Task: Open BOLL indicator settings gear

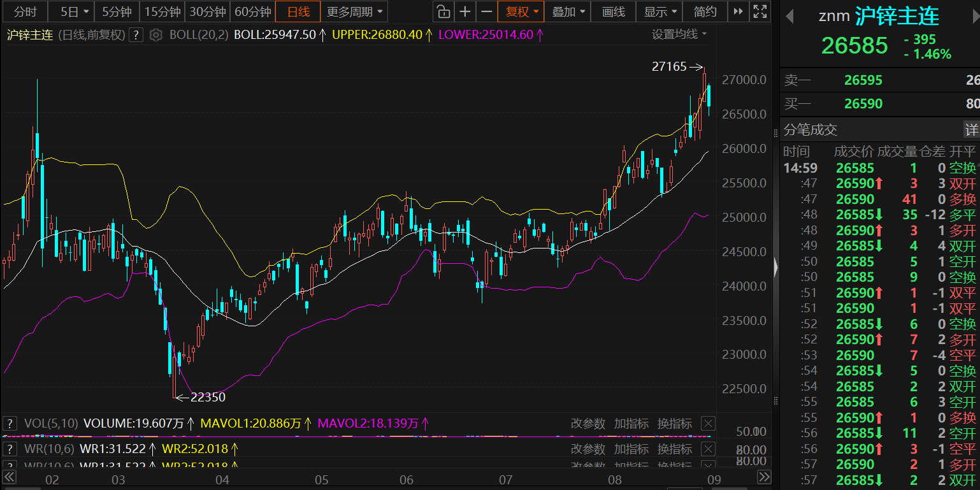Action: click(x=155, y=34)
